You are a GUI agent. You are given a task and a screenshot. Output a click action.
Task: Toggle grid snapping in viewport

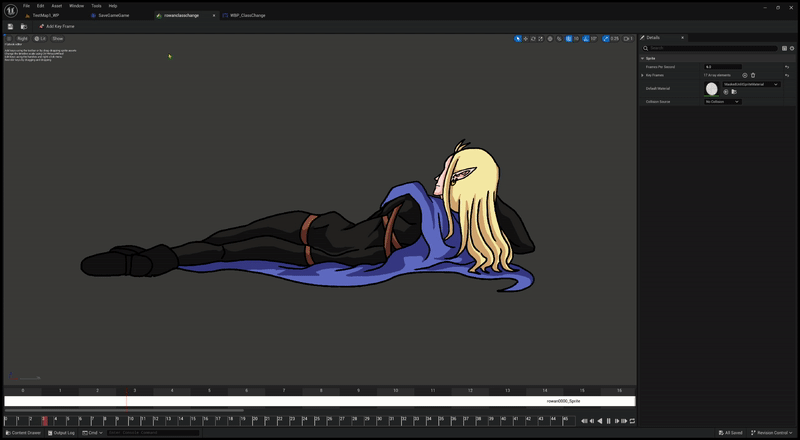pyautogui.click(x=569, y=39)
